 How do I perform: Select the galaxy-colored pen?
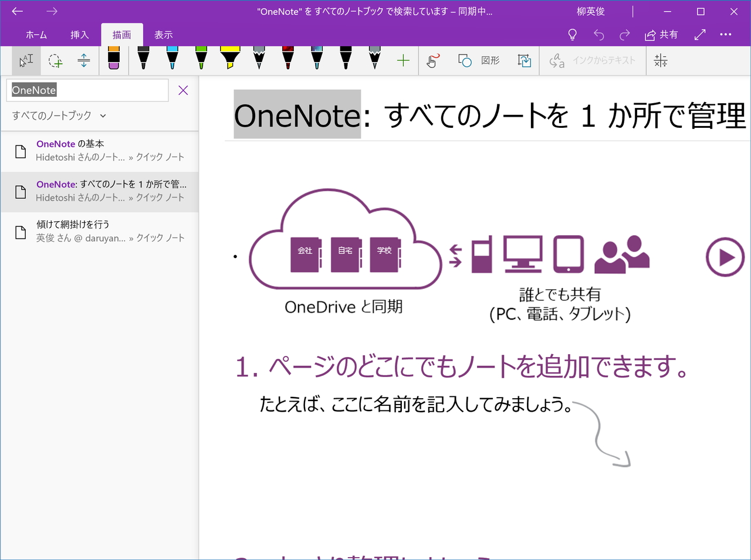pos(316,60)
